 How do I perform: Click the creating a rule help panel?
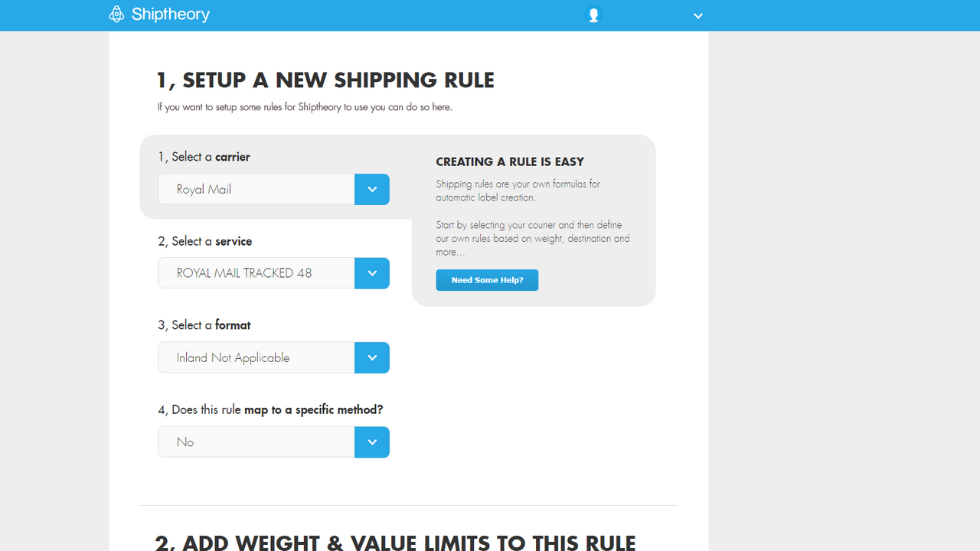(x=534, y=222)
